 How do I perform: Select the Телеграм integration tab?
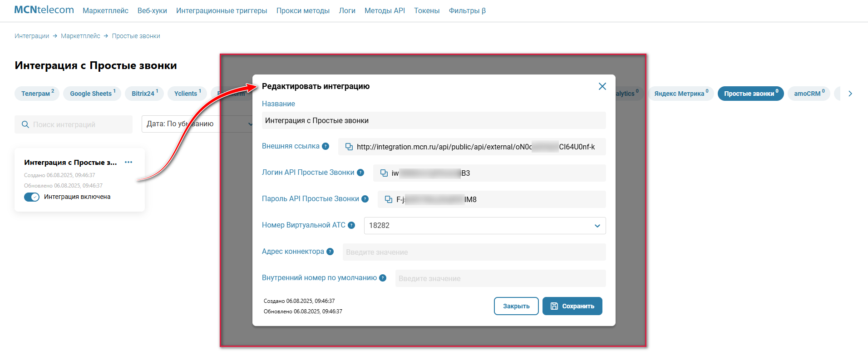(37, 94)
